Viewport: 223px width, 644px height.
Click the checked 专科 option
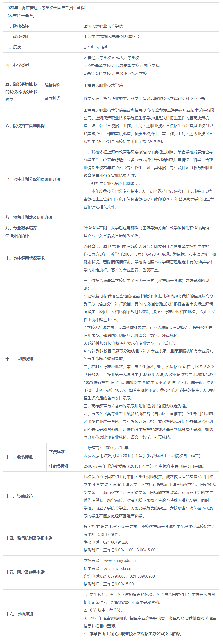click(x=103, y=47)
